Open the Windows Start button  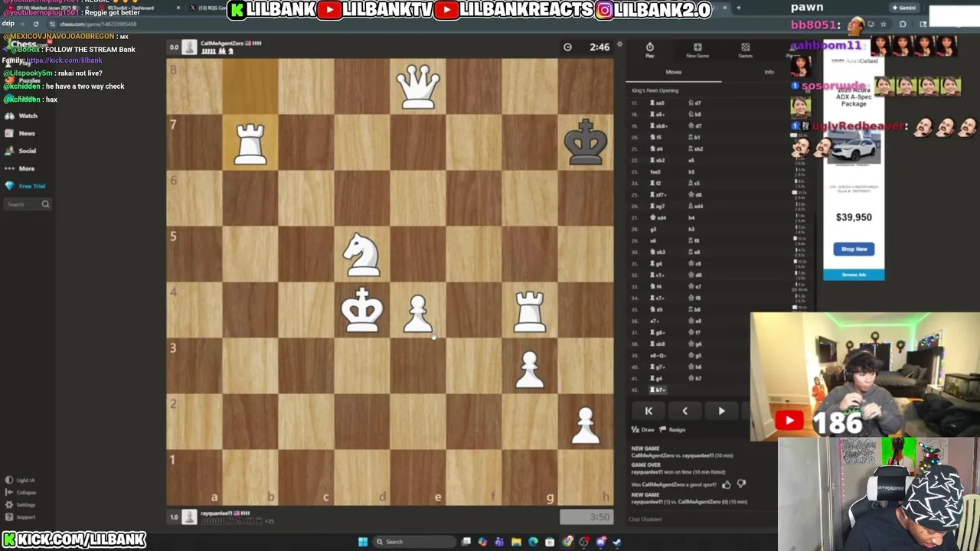click(x=362, y=542)
